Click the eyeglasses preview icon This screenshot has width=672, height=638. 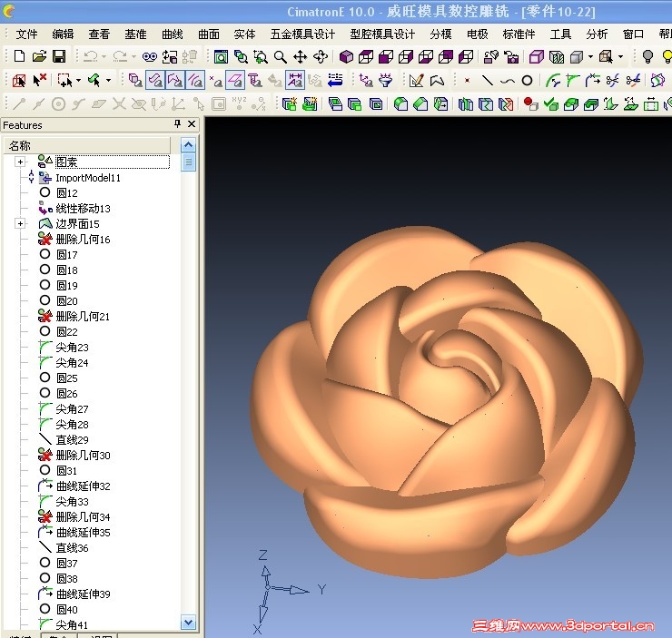point(150,56)
